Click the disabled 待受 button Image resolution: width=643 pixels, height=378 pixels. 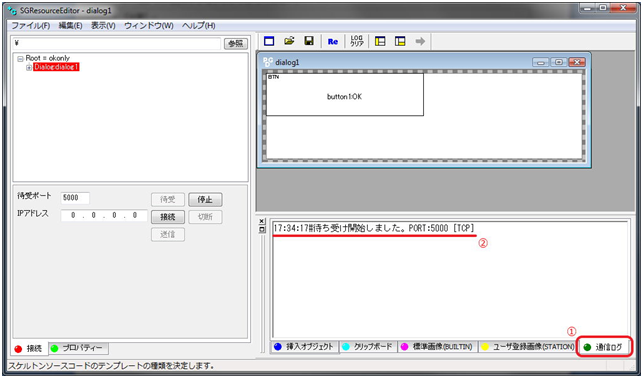click(168, 200)
